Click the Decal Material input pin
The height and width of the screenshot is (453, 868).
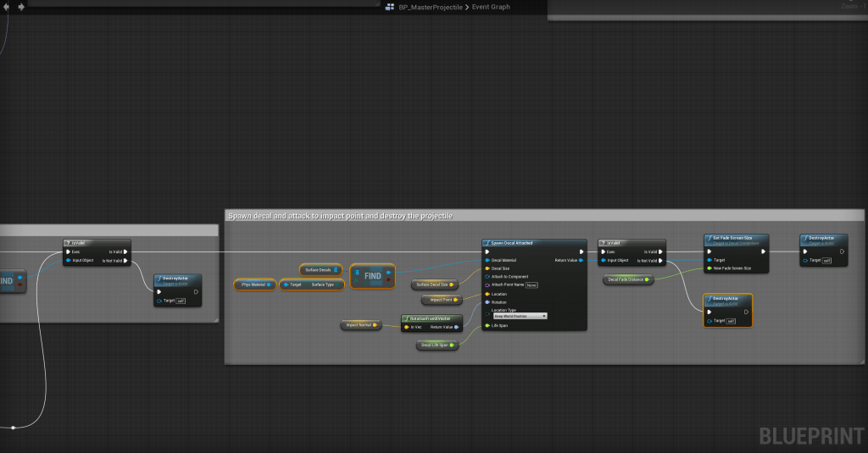tap(487, 260)
